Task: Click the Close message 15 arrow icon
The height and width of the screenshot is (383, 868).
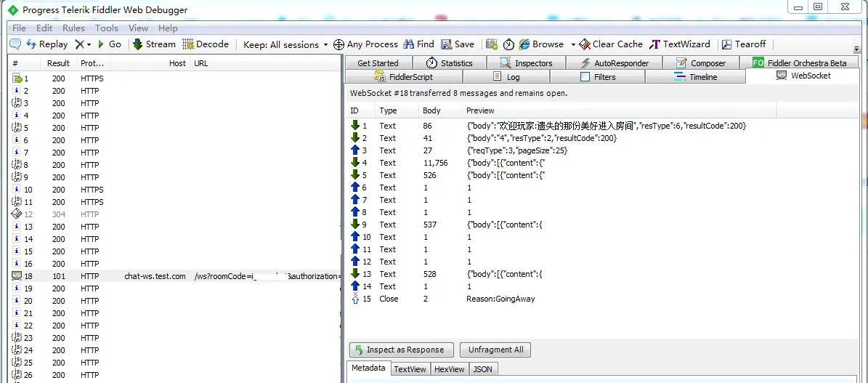Action: [x=355, y=299]
